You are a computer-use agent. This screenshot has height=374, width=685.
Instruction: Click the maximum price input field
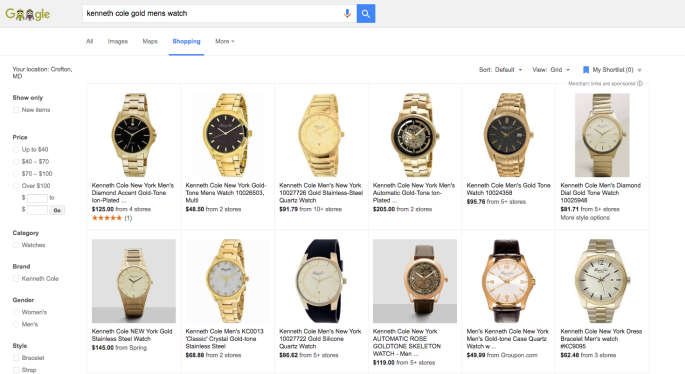[x=37, y=210]
